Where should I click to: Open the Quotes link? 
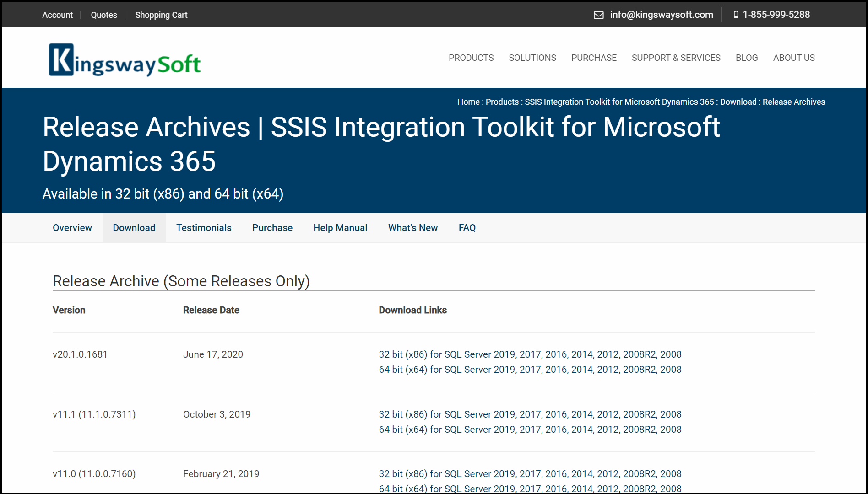pos(104,15)
